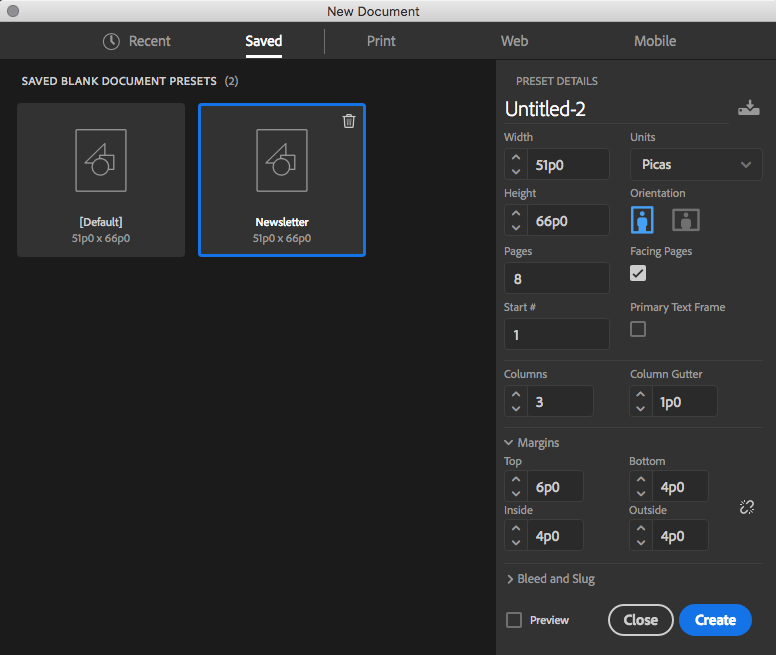Toggle the margins link chain icon
The width and height of the screenshot is (776, 655).
pos(746,507)
